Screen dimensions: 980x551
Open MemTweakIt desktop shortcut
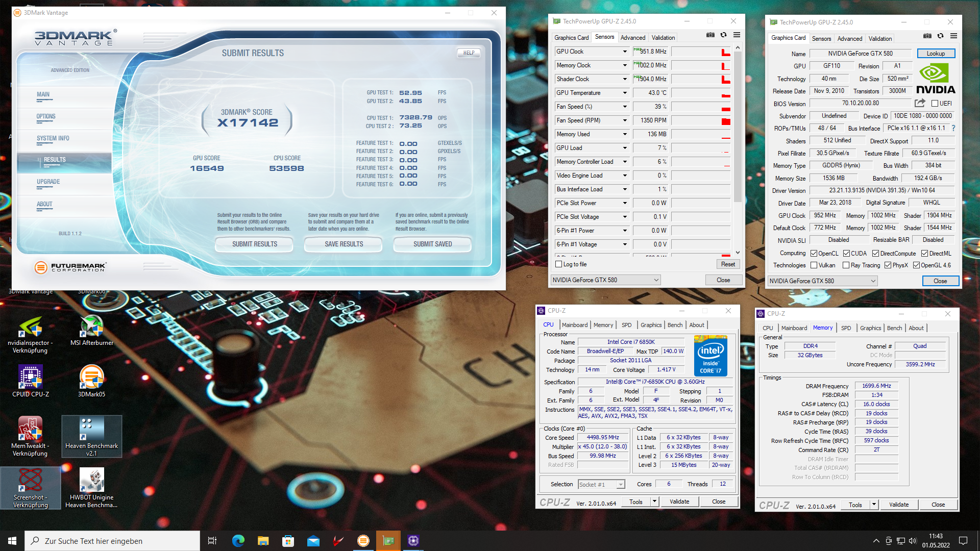(x=30, y=437)
